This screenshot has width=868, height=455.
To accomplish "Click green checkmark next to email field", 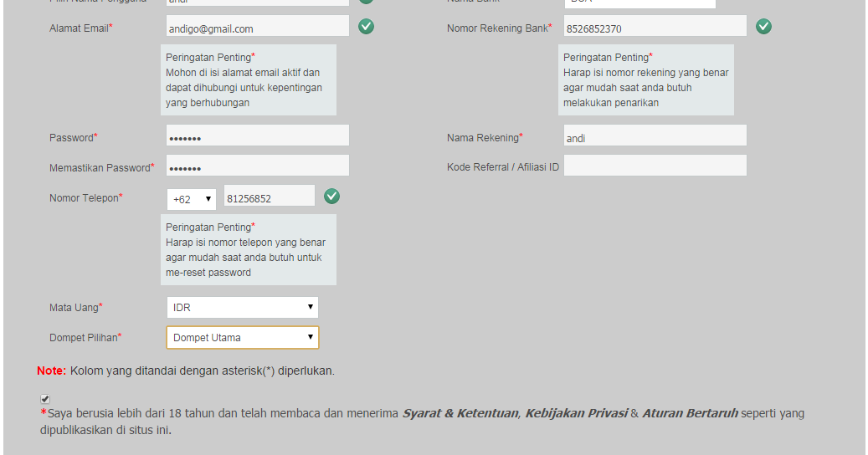I will coord(366,26).
